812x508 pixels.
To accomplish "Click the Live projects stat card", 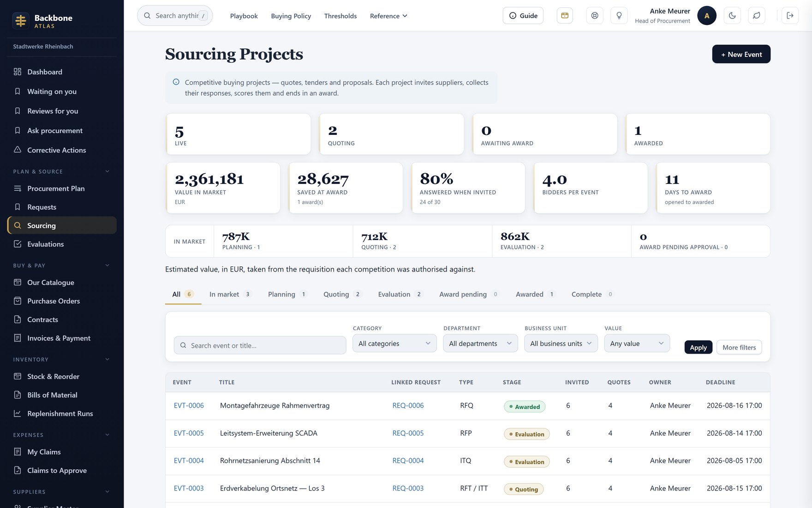I will [x=238, y=134].
